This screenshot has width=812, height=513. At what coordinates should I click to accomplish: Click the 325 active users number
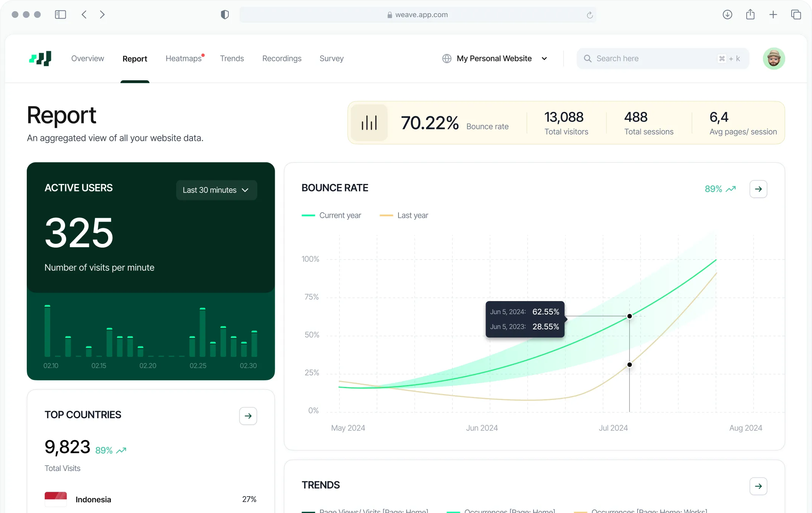point(79,233)
